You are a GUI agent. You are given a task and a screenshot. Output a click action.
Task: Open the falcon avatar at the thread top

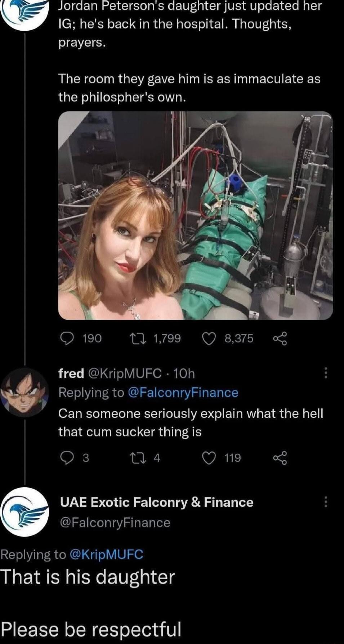point(24,13)
